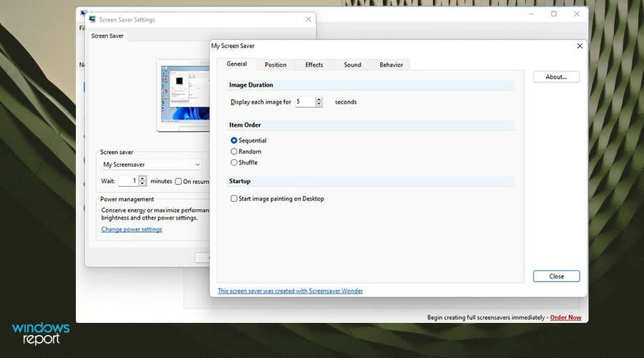The width and height of the screenshot is (644, 358).
Task: Choose the Sequential item order option
Action: click(x=234, y=141)
